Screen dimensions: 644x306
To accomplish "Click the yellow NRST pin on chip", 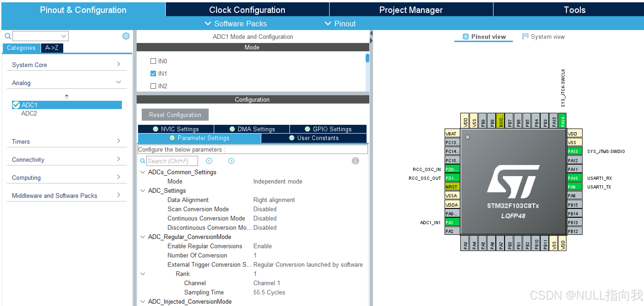I will 452,187.
